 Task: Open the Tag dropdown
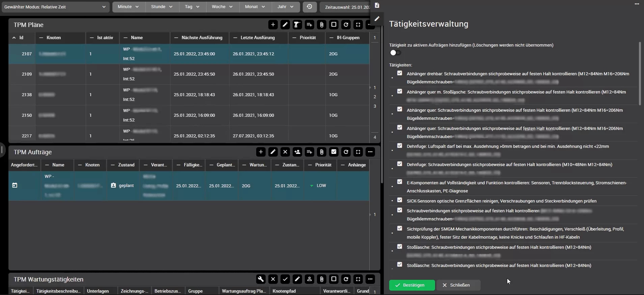tap(192, 7)
